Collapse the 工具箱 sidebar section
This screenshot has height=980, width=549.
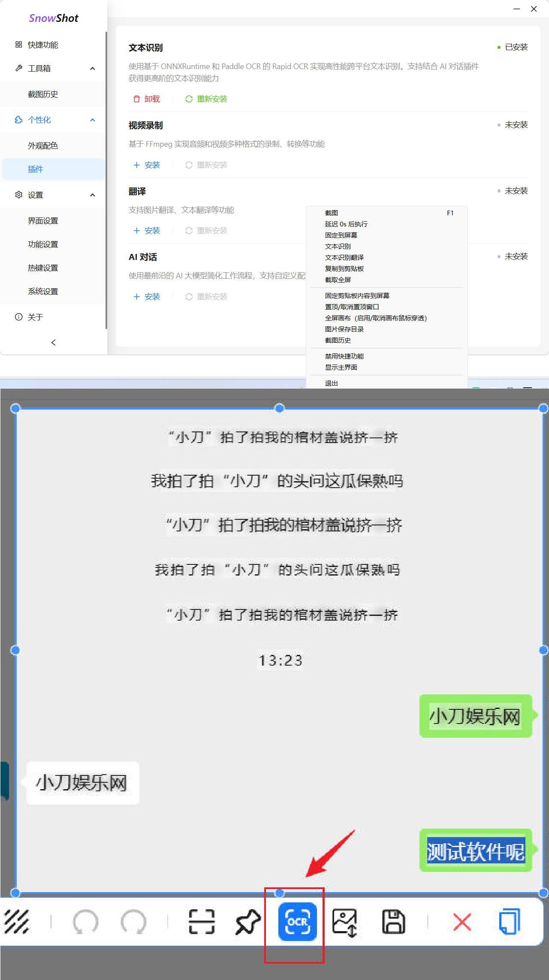coord(92,69)
